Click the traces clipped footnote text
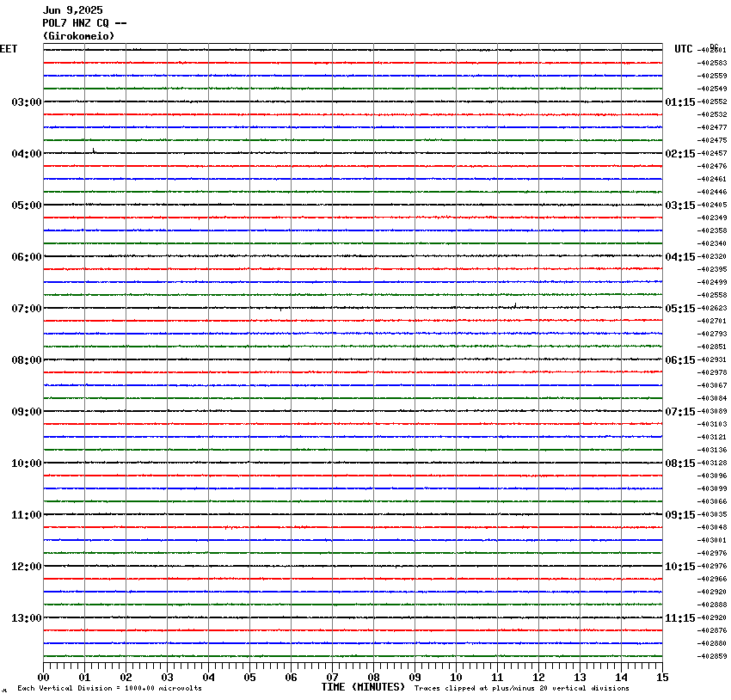 (x=521, y=688)
